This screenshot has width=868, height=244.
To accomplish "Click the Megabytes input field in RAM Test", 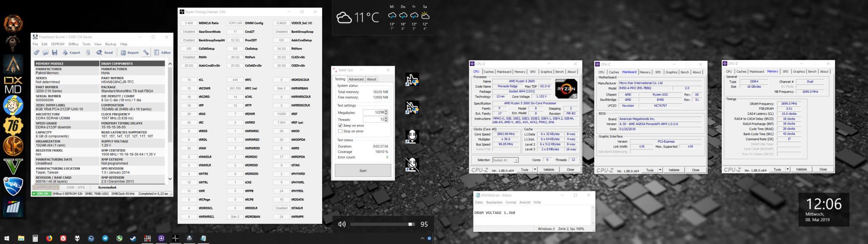I will tap(373, 112).
